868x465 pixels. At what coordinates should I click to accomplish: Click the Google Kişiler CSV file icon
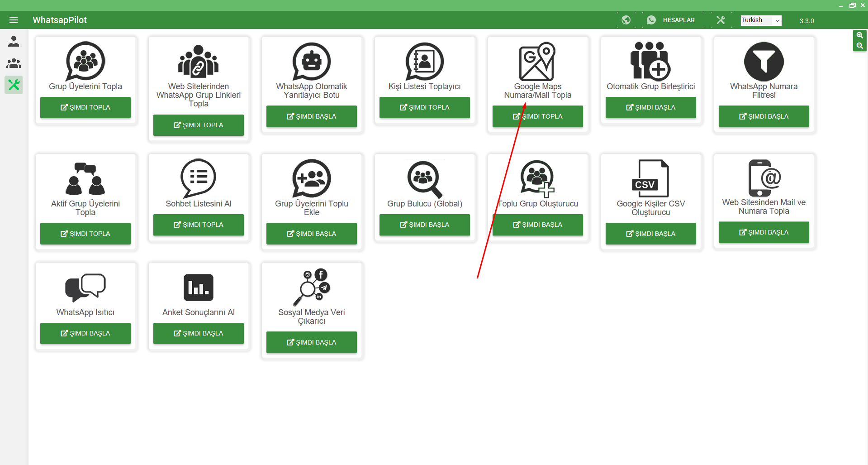click(x=650, y=178)
